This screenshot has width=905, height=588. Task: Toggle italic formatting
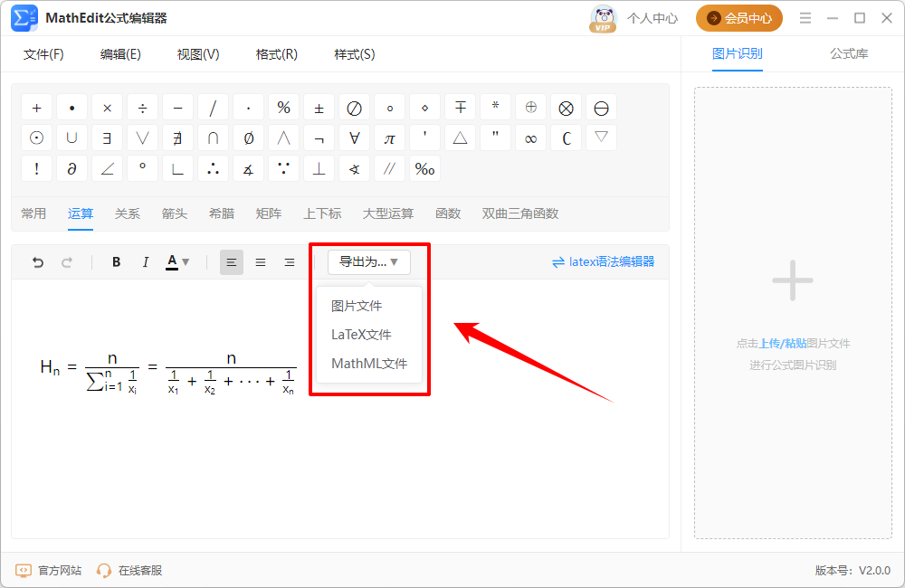tap(146, 262)
